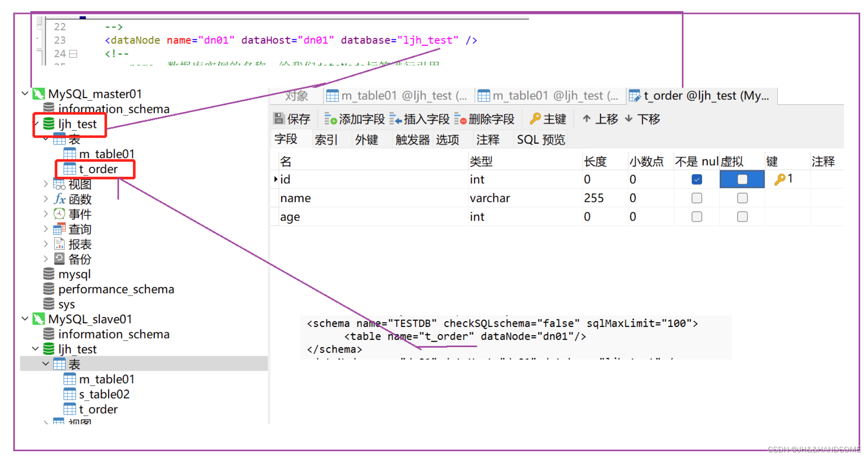Switch to the Objects (对象) tab
868x457 pixels.
click(x=297, y=96)
